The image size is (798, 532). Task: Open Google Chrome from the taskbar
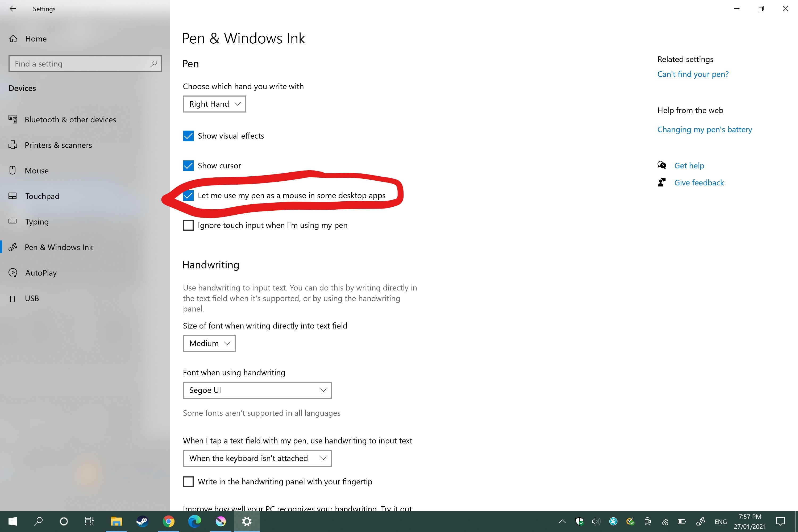coord(168,521)
